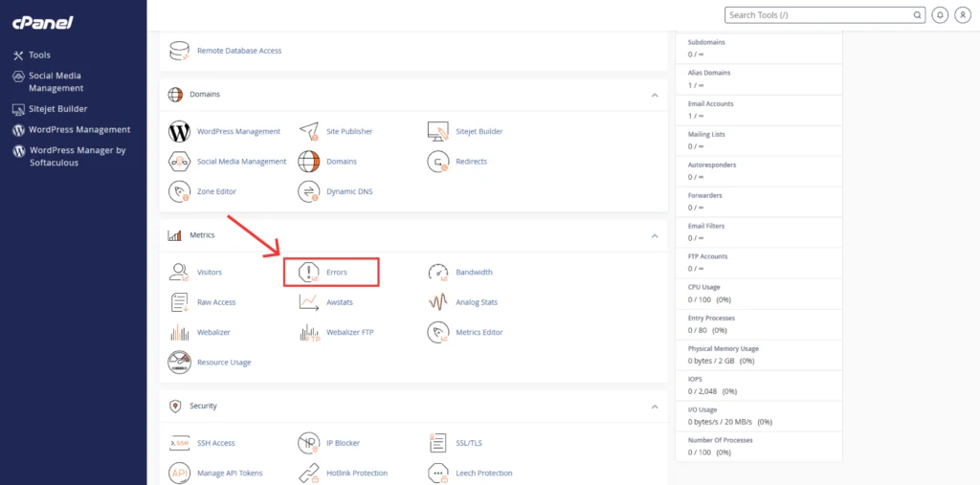Open the Site Publisher paper plane icon

coord(309,132)
